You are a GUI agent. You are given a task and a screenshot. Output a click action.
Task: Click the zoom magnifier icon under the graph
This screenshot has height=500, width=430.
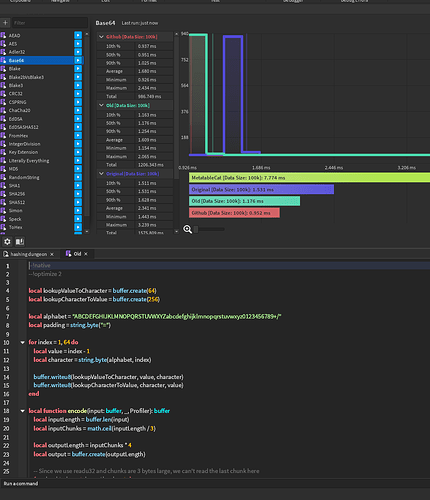point(187,229)
